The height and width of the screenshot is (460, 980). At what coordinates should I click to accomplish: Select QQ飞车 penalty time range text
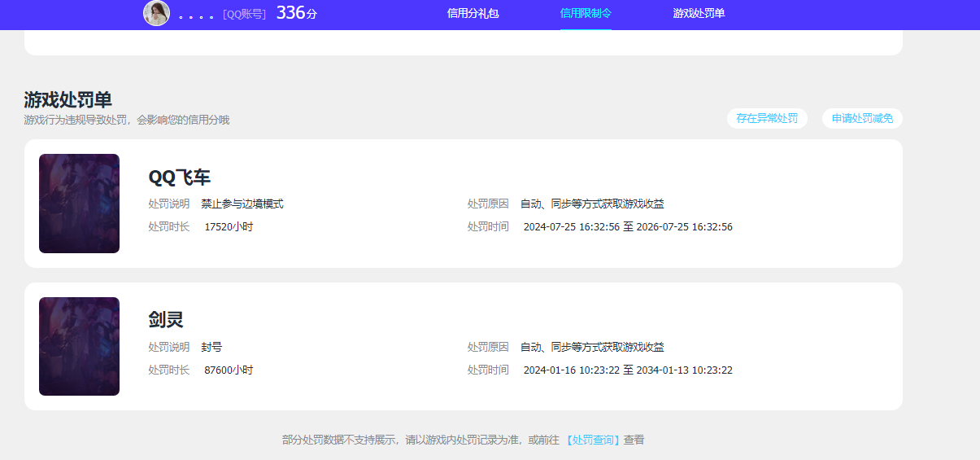[628, 227]
